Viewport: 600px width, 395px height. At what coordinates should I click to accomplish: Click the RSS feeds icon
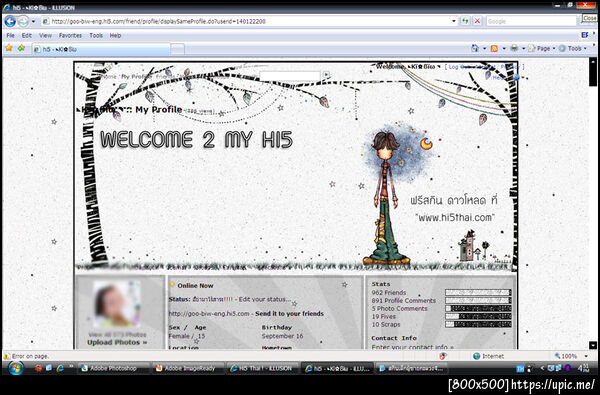(494, 48)
